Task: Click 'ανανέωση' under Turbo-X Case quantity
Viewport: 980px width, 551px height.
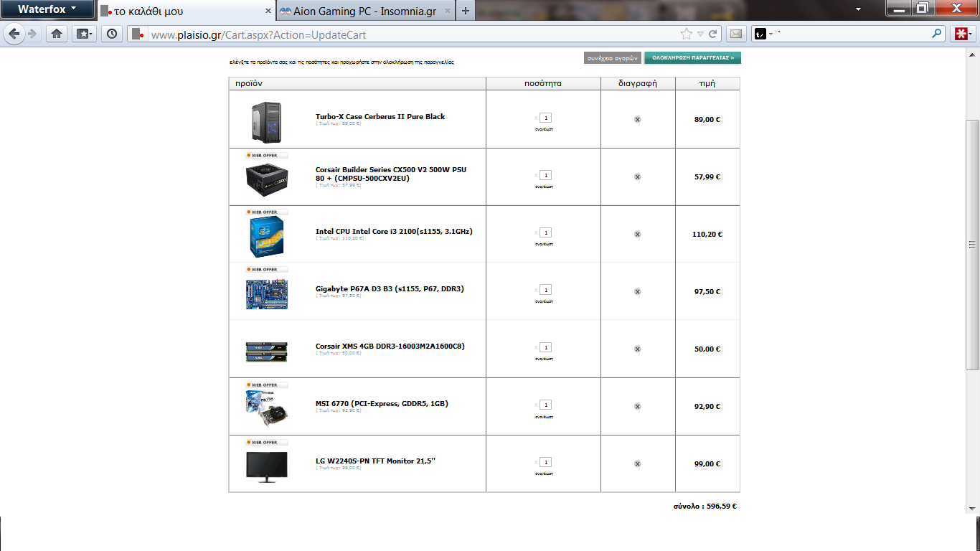Action: (x=544, y=129)
